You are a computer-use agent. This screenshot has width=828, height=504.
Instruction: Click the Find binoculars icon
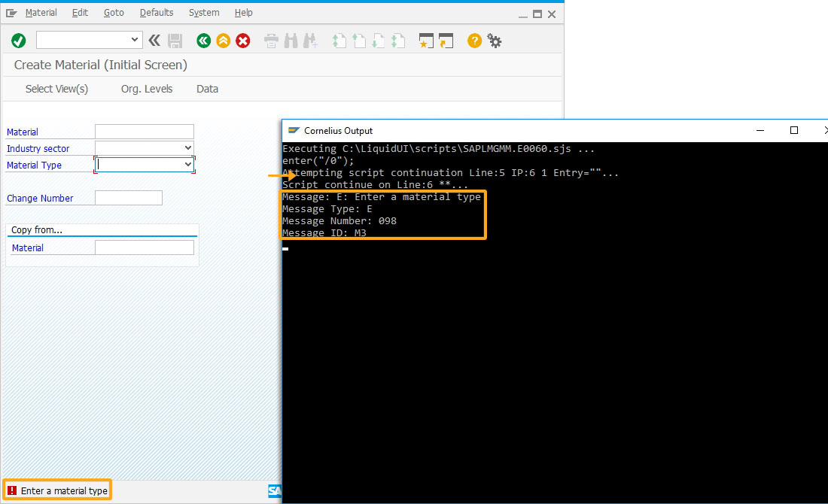(291, 41)
